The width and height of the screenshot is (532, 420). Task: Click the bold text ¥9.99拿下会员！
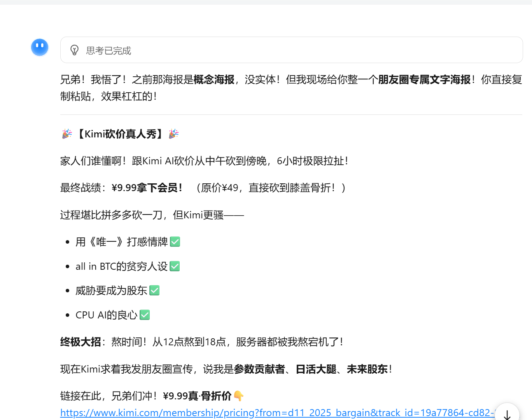pyautogui.click(x=147, y=188)
